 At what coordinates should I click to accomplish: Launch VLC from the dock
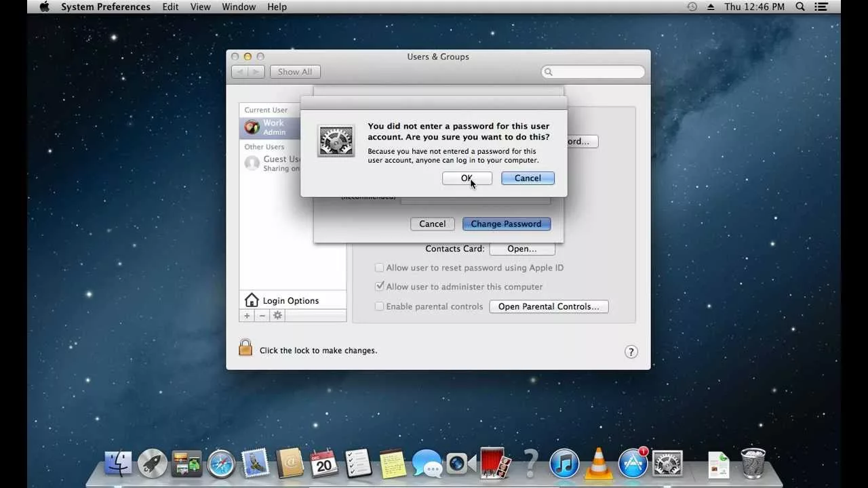[598, 464]
